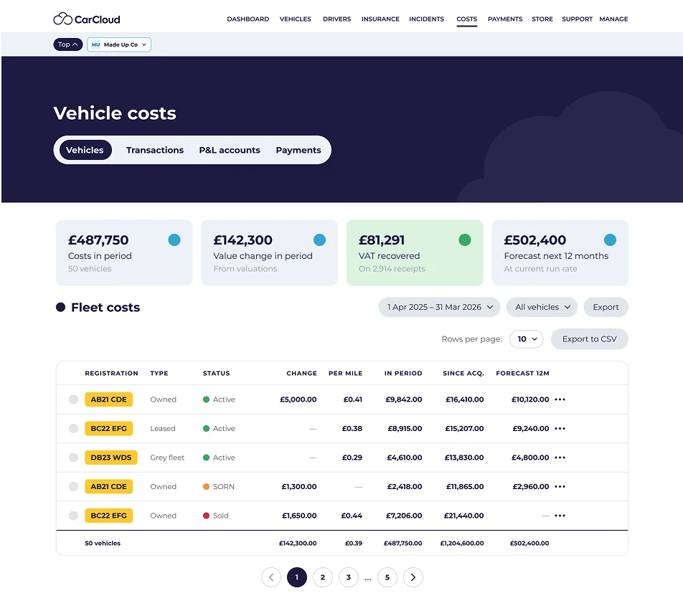Click the £487,750 Costs in period card
Image resolution: width=683 pixels, height=616 pixels.
pos(124,252)
